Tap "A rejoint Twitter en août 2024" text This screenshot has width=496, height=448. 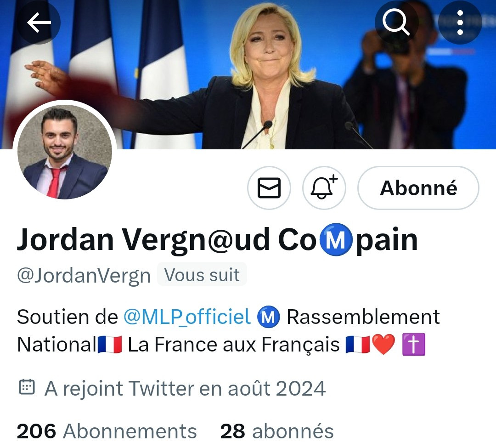coord(185,388)
